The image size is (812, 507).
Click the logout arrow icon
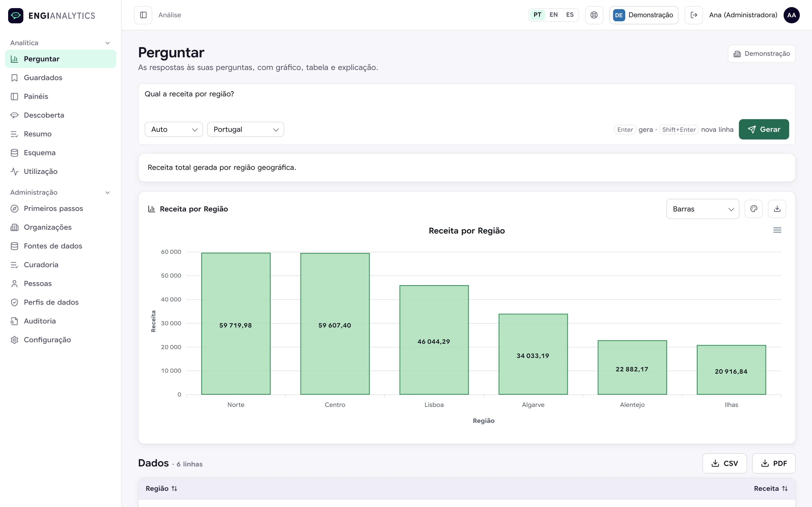click(x=693, y=15)
